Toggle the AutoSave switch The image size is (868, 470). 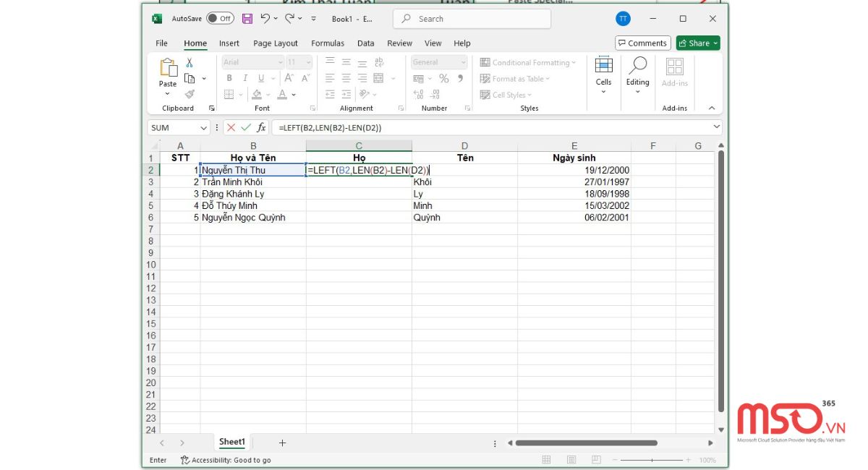pyautogui.click(x=220, y=19)
